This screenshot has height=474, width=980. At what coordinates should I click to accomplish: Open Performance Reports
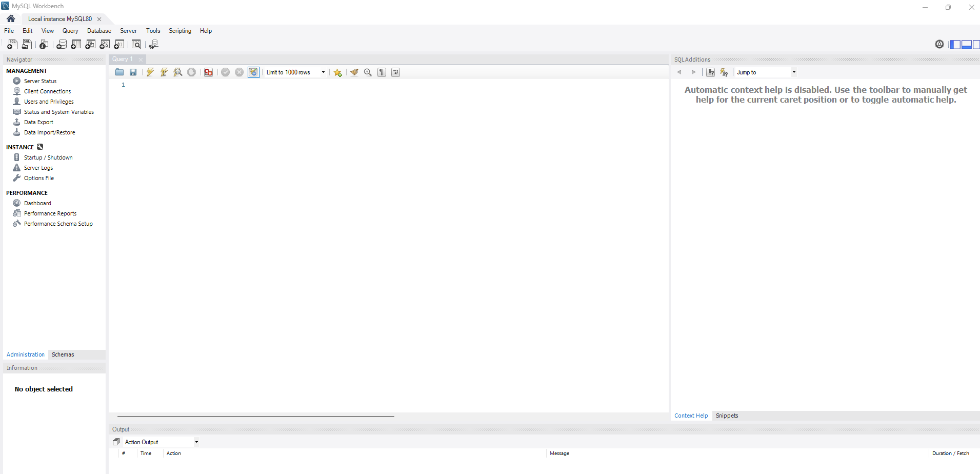pos(50,213)
